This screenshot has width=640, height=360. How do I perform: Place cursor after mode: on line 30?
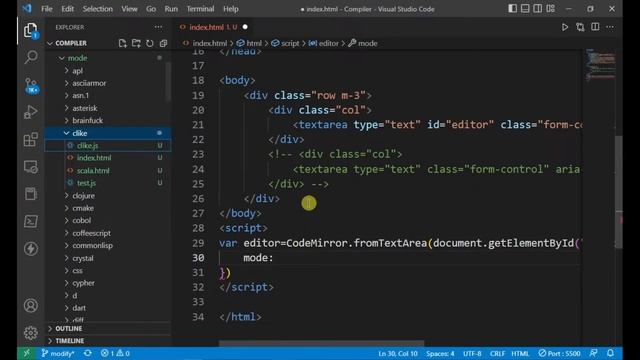click(x=274, y=258)
